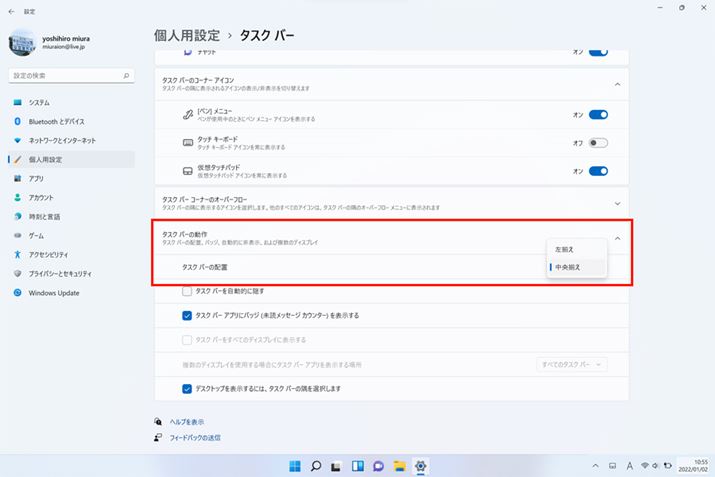This screenshot has width=715, height=477.
Task: Check the タスク バーを自動的に隠す checkbox
Action: pos(187,291)
